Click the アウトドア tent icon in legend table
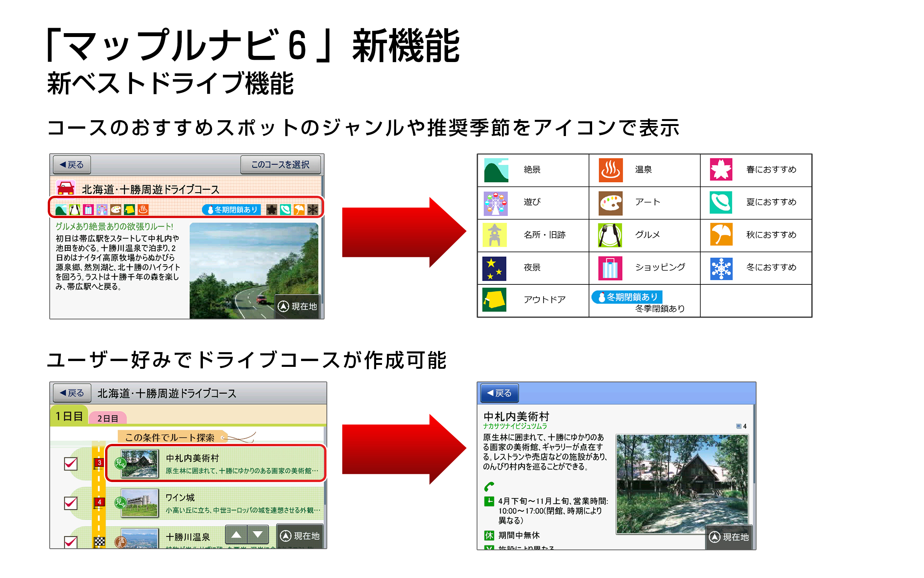This screenshot has height=578, width=924. click(494, 299)
